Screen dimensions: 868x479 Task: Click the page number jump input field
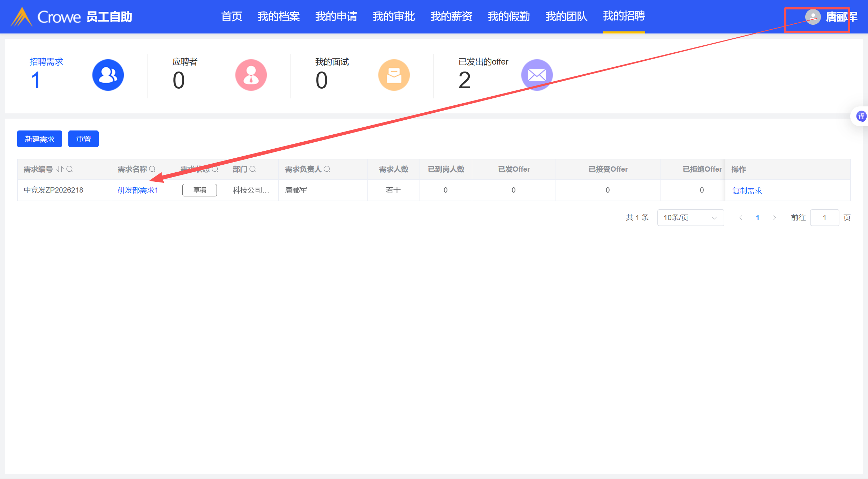coord(824,218)
